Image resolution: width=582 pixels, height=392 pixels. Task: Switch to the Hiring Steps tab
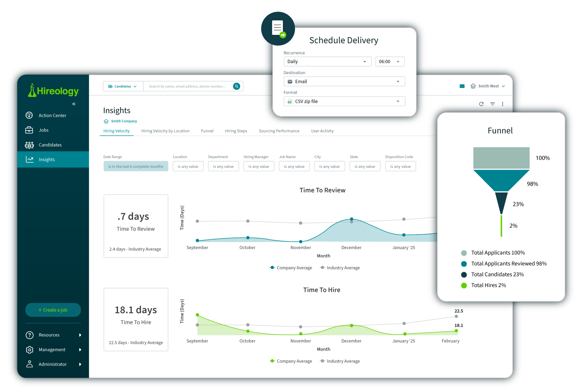click(x=236, y=131)
